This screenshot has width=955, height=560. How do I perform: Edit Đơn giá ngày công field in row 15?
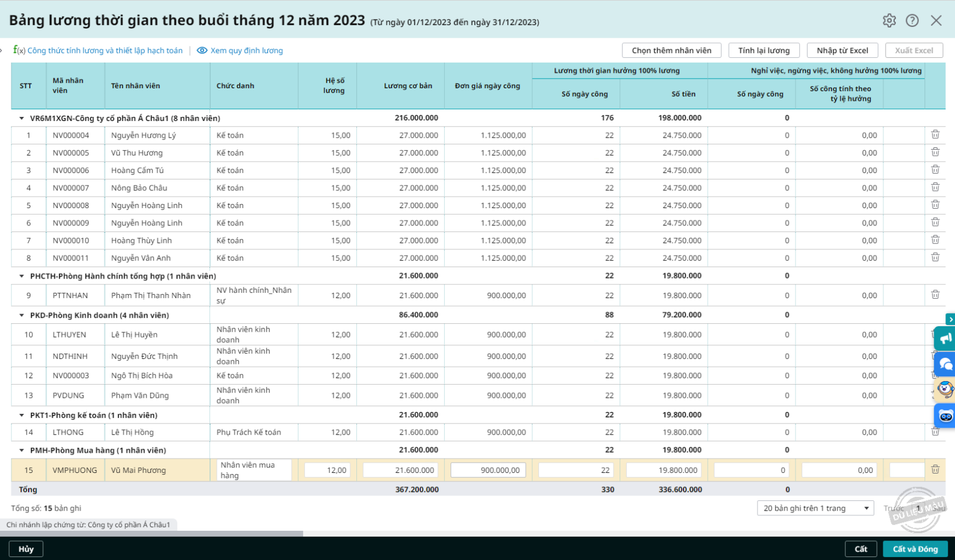[x=488, y=470]
